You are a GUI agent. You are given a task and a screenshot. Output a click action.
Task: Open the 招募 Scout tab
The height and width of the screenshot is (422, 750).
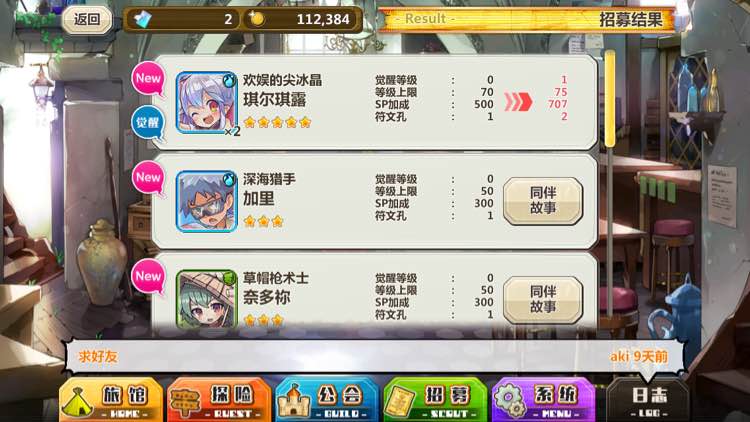click(x=435, y=400)
